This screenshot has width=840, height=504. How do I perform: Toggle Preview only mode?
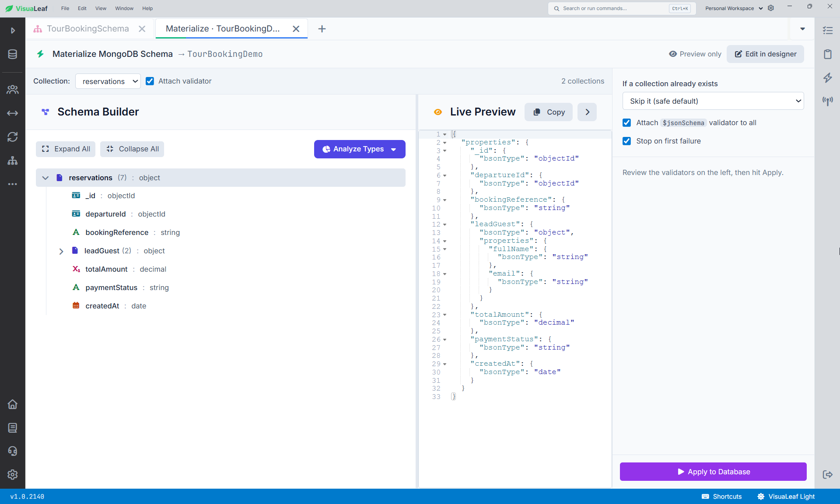695,54
